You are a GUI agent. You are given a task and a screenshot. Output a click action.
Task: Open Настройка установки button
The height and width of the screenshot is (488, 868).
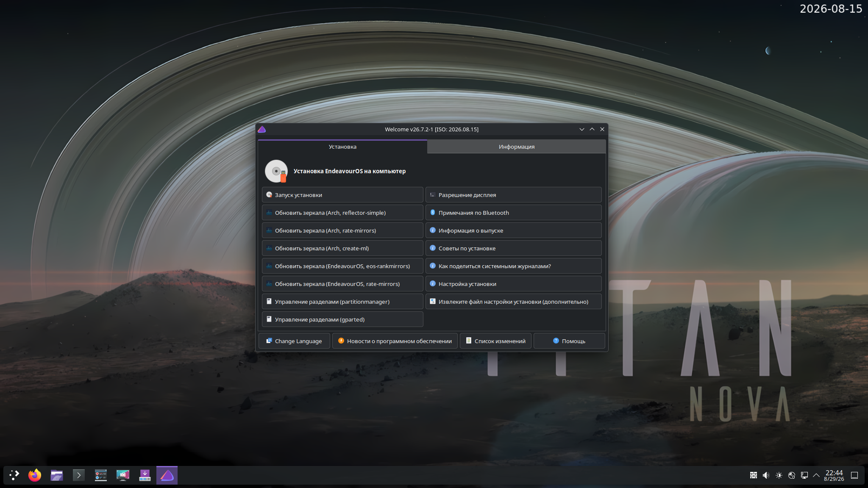[514, 284]
